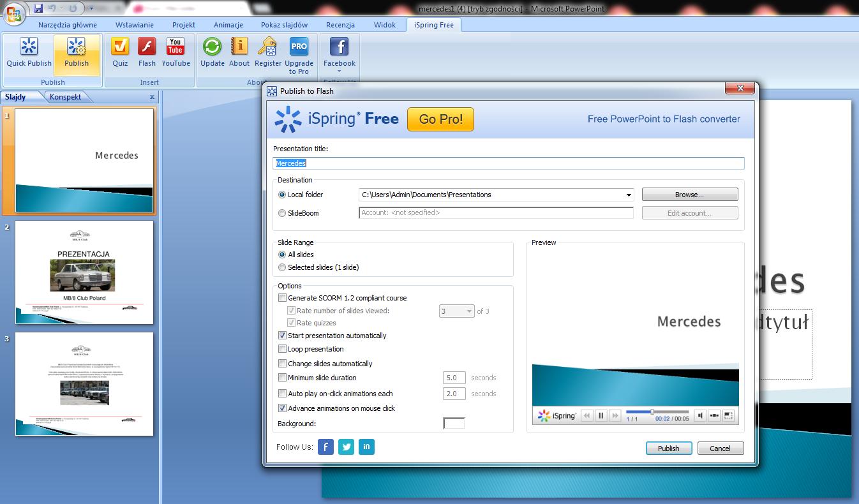Switch to the Projekt ribbon tab
Screen dimensions: 859x504
tap(184, 25)
